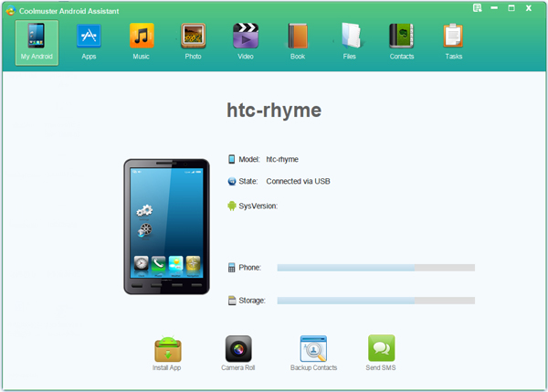The height and width of the screenshot is (392, 548).
Task: Open the Camera Roll shortcut
Action: [x=238, y=353]
